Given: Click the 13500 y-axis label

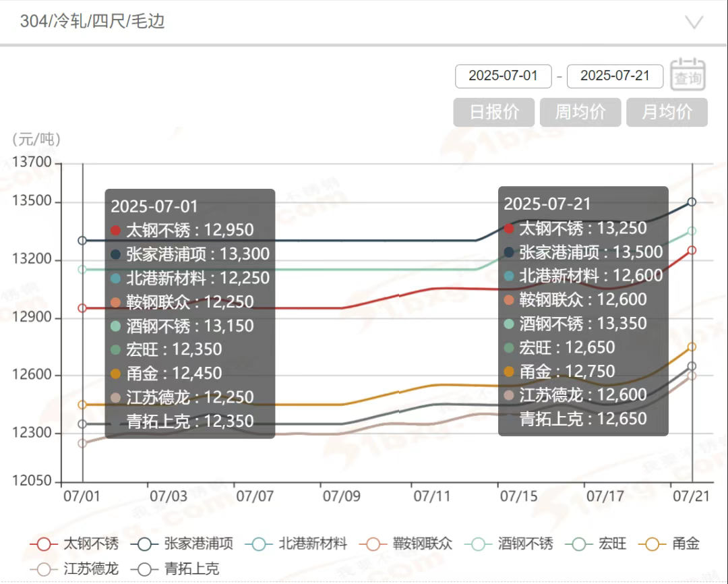Looking at the screenshot, I should [x=32, y=201].
